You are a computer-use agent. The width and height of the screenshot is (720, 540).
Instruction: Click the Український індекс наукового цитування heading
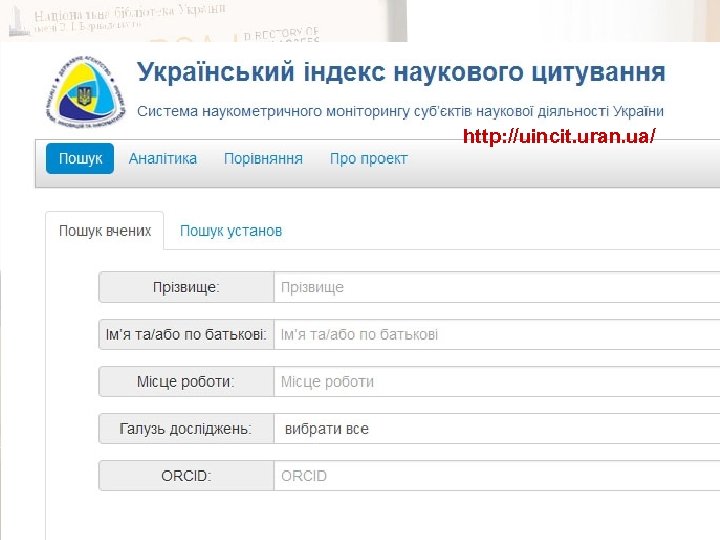[x=401, y=73]
